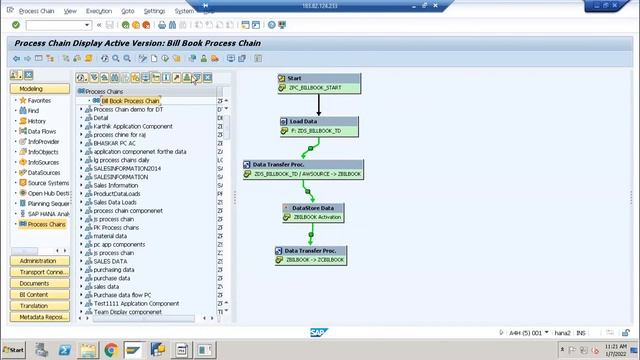
Task: Click the Create new document icon
Action: [154, 59]
